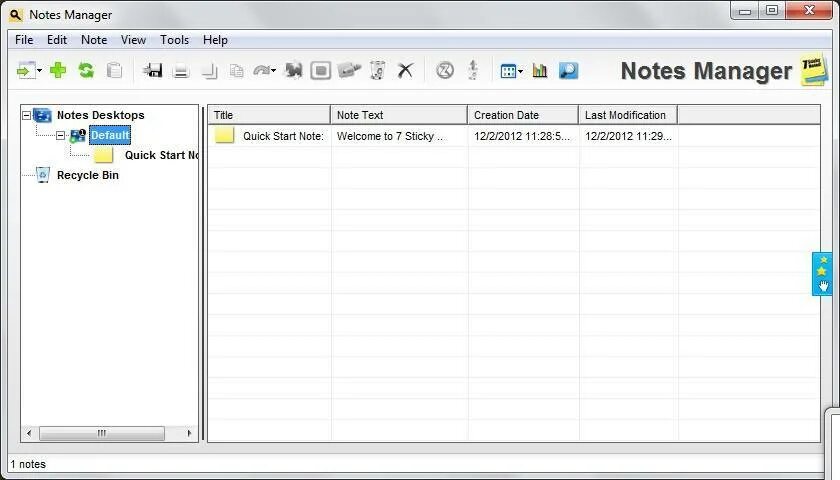Click the dark puzzle-shaped toolbar icon

pos(293,70)
